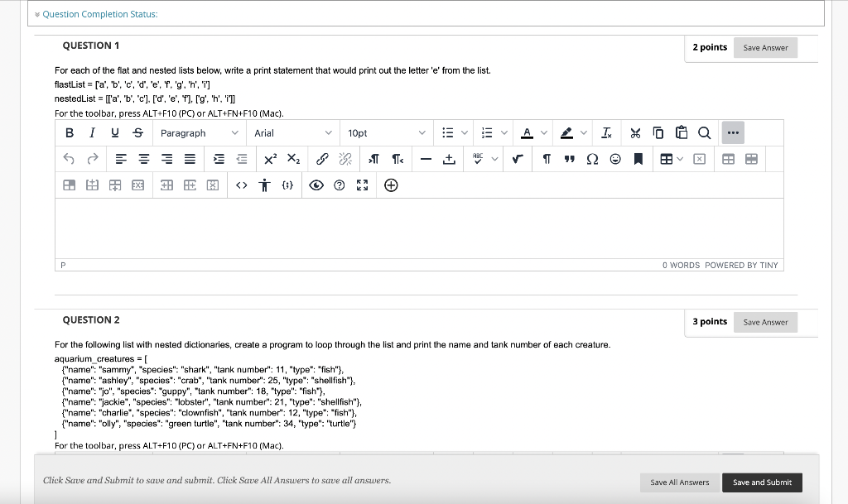Open math equation editor
Image resolution: width=848 pixels, height=504 pixels.
518,159
